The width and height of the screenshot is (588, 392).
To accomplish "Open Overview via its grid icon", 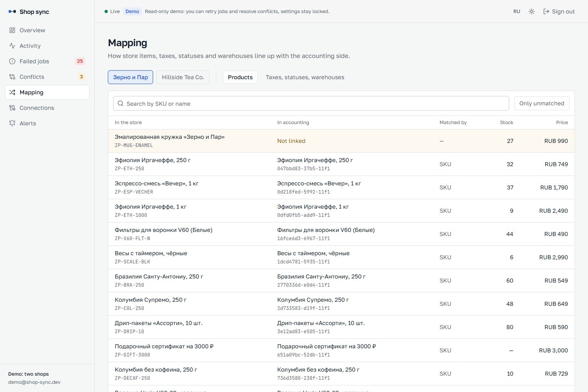I will click(x=12, y=30).
